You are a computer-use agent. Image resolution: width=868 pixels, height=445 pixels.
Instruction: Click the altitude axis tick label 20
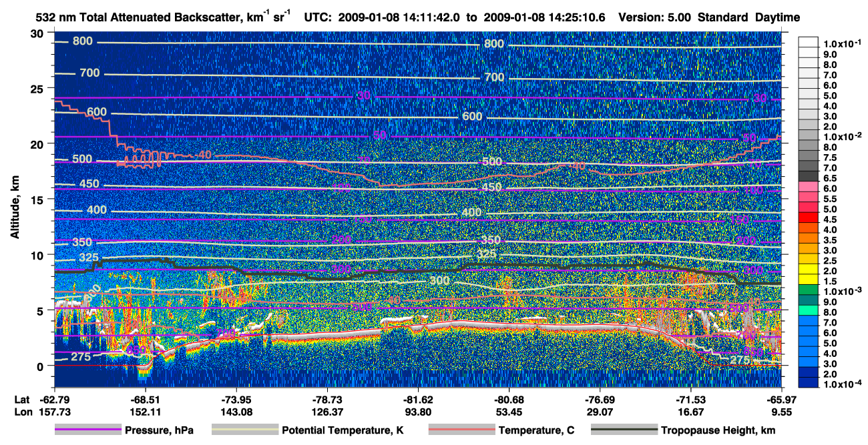click(38, 144)
